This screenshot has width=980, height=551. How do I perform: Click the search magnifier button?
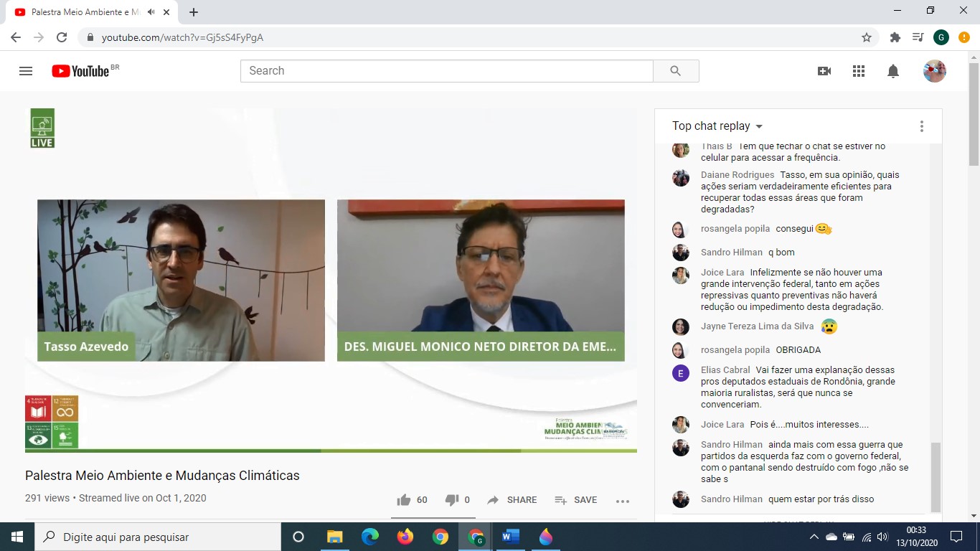(x=675, y=71)
